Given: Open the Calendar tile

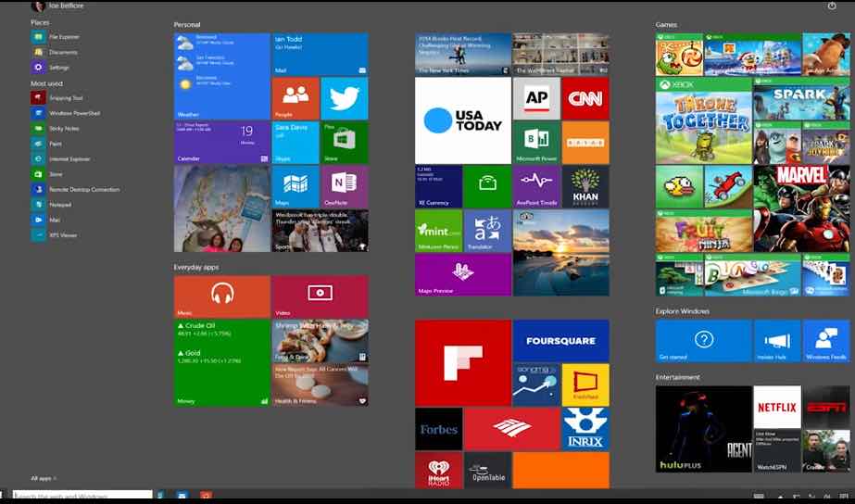Looking at the screenshot, I should pyautogui.click(x=221, y=143).
